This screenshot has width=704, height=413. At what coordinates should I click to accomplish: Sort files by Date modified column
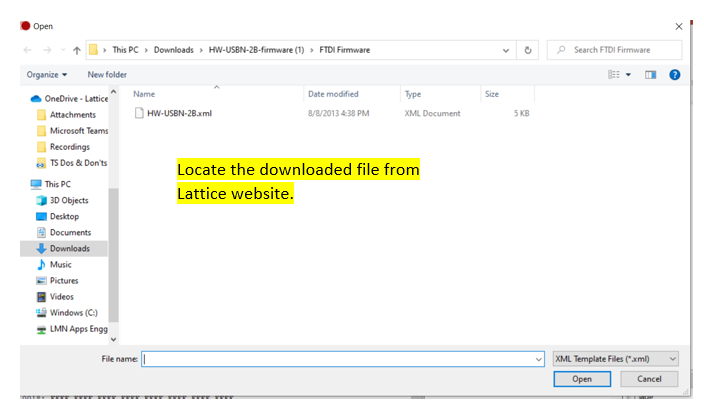333,94
